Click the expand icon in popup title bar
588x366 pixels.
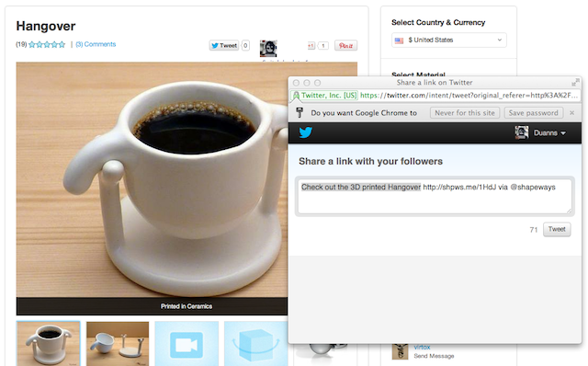pos(575,82)
